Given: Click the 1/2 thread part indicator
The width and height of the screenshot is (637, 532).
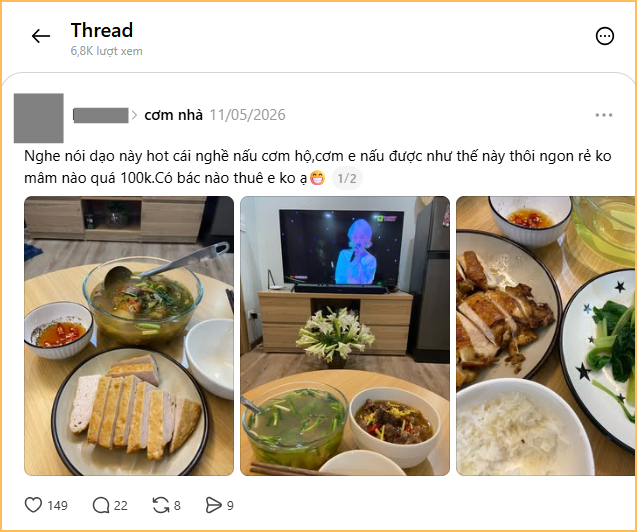Looking at the screenshot, I should click(347, 178).
